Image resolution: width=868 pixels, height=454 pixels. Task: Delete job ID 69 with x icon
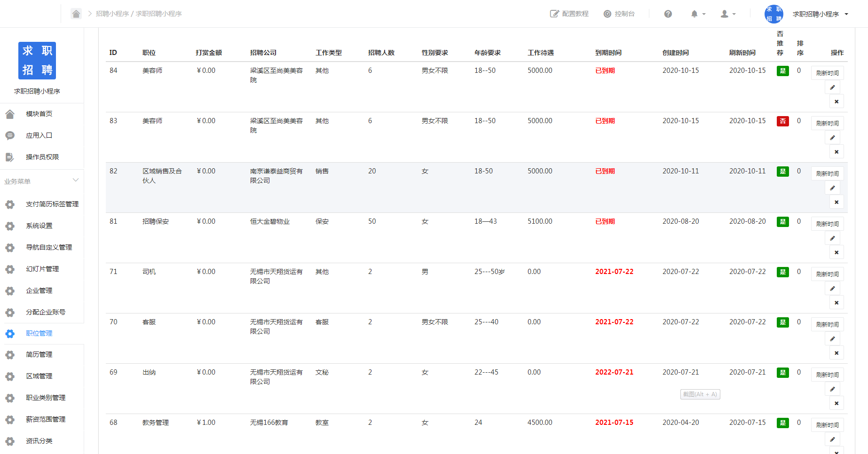[836, 403]
